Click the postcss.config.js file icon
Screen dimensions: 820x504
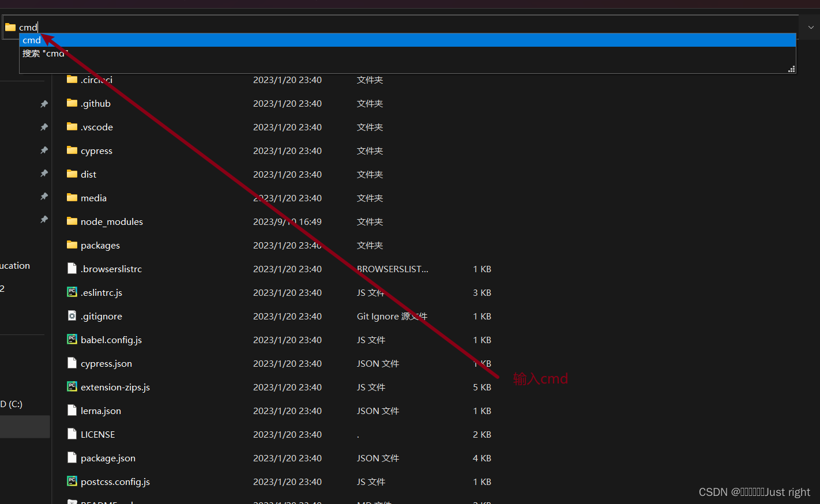72,482
